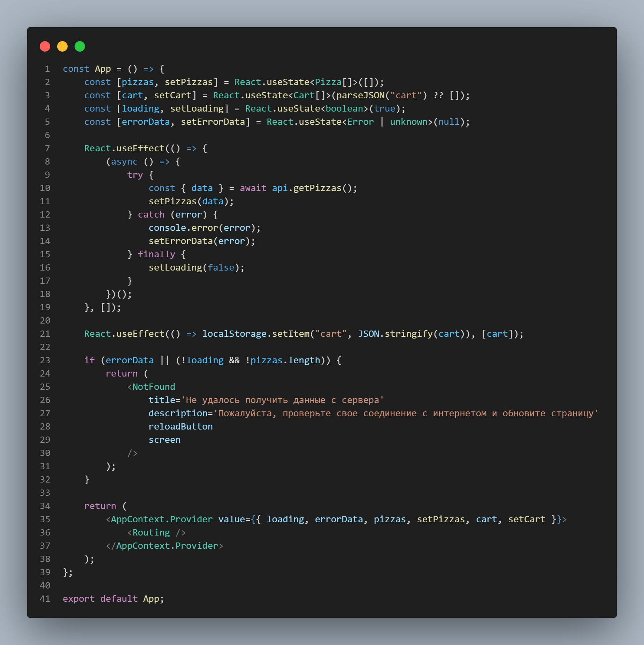Image resolution: width=644 pixels, height=645 pixels.
Task: Click the 'null' literal on line 5
Action: 449,122
